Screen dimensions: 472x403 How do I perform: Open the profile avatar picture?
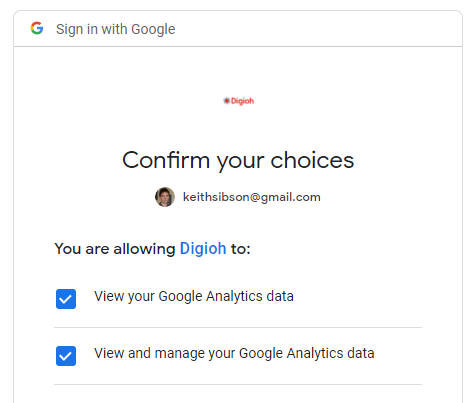(x=165, y=197)
